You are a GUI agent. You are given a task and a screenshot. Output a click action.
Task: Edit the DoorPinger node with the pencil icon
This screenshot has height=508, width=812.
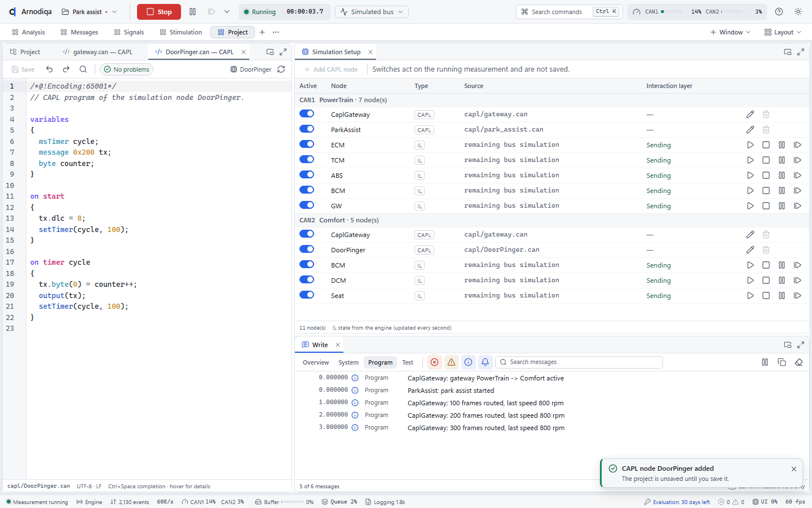[750, 249]
